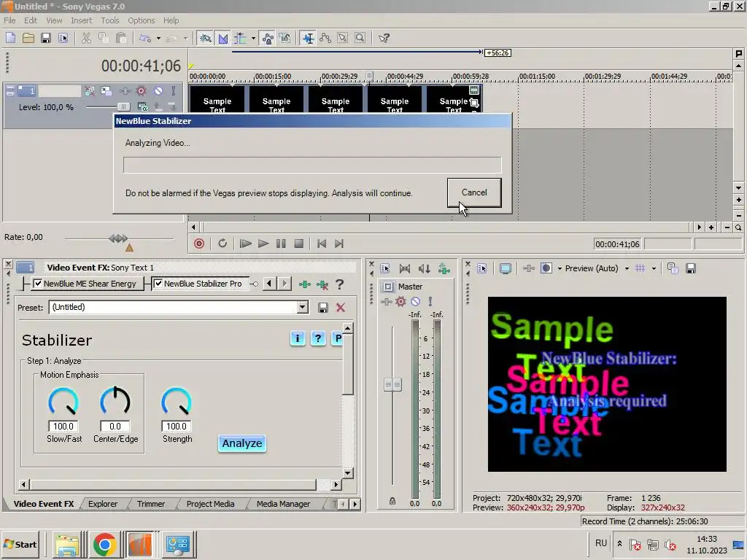747x560 pixels.
Task: Click the Record button in transport
Action: 199,244
